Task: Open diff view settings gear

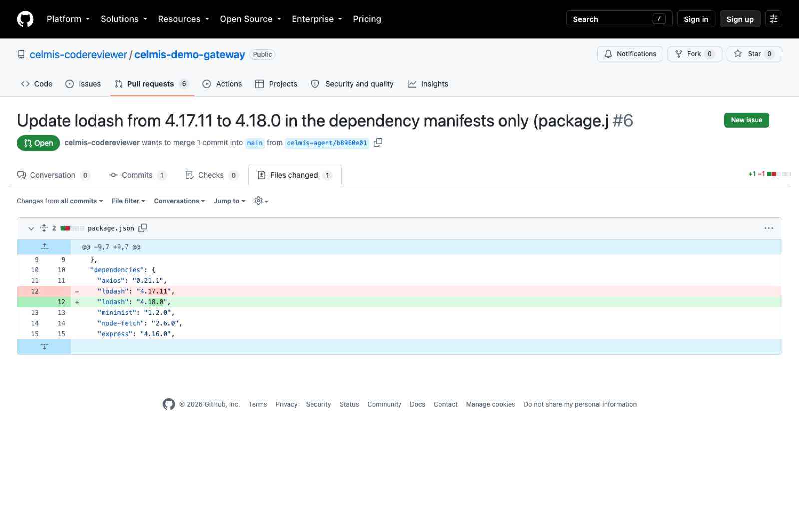Action: [x=261, y=201]
